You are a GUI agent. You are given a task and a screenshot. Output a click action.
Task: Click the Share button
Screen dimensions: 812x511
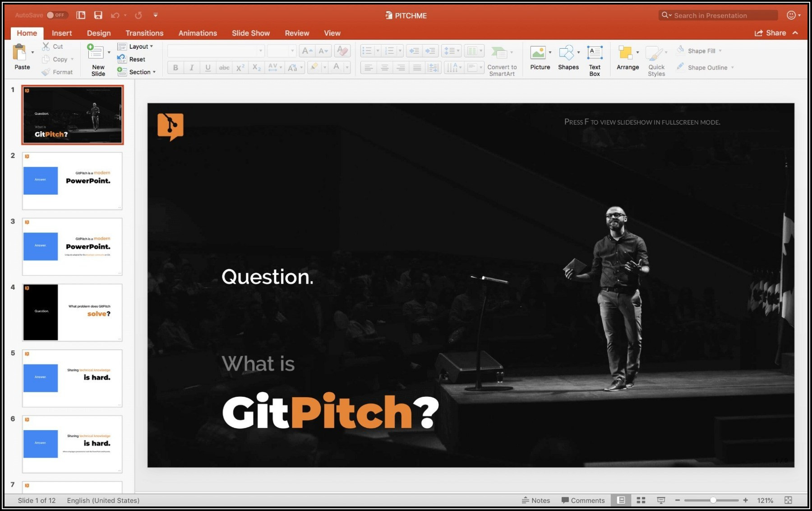770,33
